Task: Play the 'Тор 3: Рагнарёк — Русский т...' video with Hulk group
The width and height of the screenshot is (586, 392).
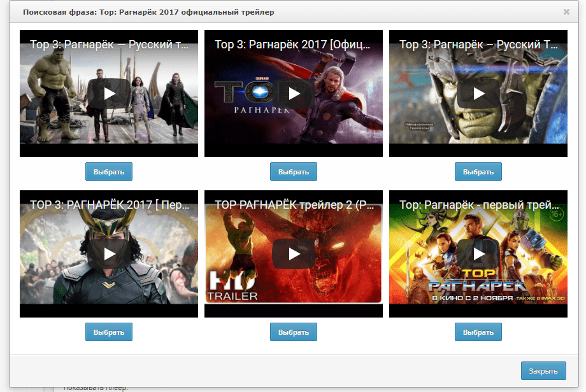Action: click(x=109, y=94)
